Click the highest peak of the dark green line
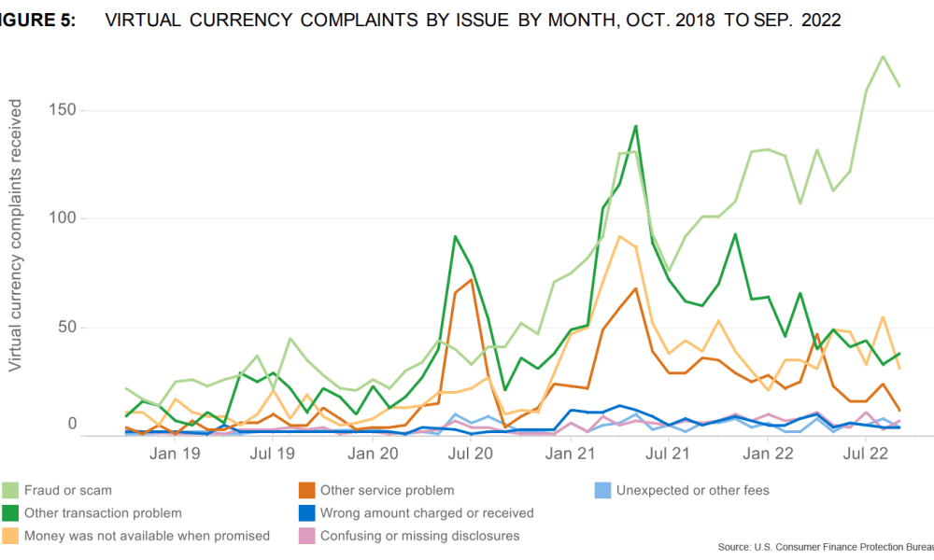934x560 pixels. (636, 126)
